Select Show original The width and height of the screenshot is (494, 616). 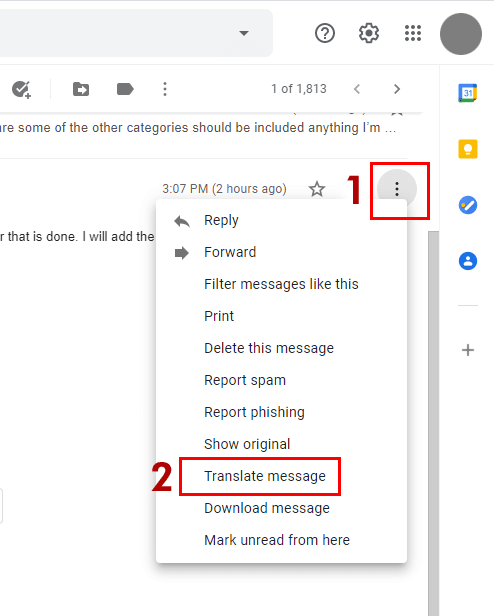click(281, 444)
